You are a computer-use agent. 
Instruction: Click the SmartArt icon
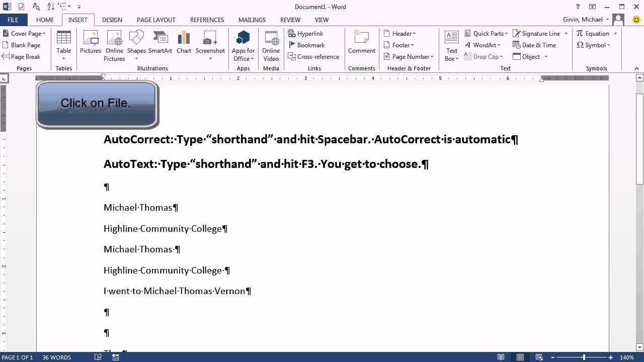point(160,43)
